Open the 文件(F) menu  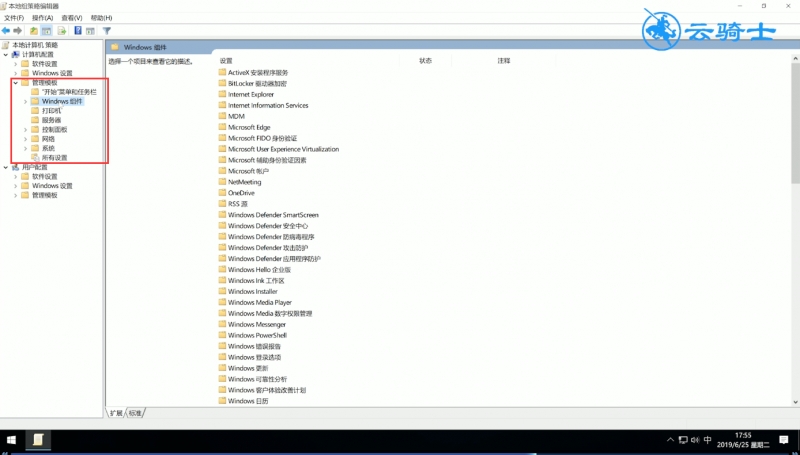tap(14, 18)
